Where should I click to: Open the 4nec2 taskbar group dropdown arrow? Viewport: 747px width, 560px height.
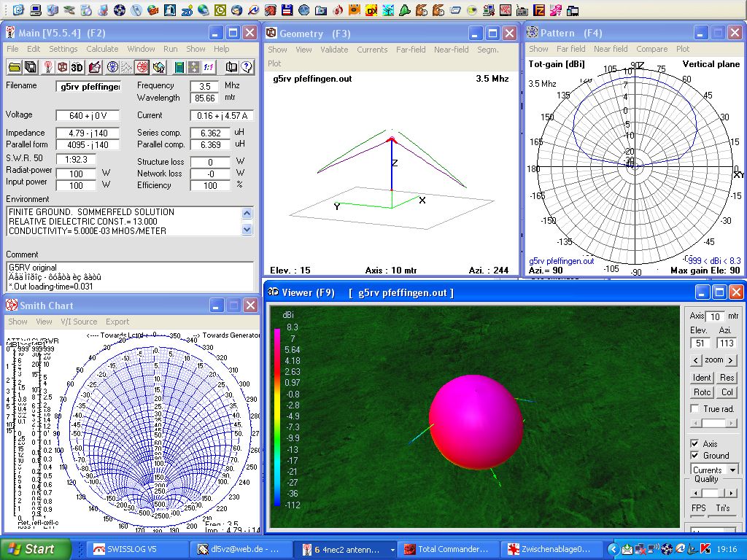point(393,549)
